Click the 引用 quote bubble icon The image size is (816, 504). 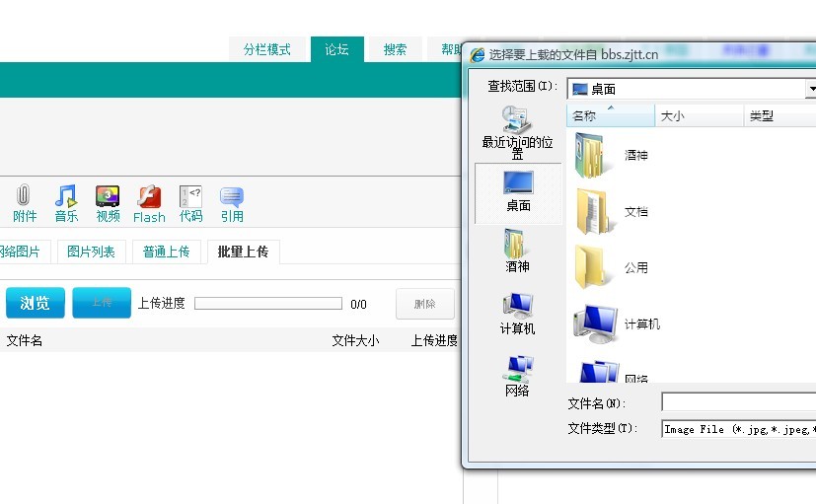pos(232,196)
